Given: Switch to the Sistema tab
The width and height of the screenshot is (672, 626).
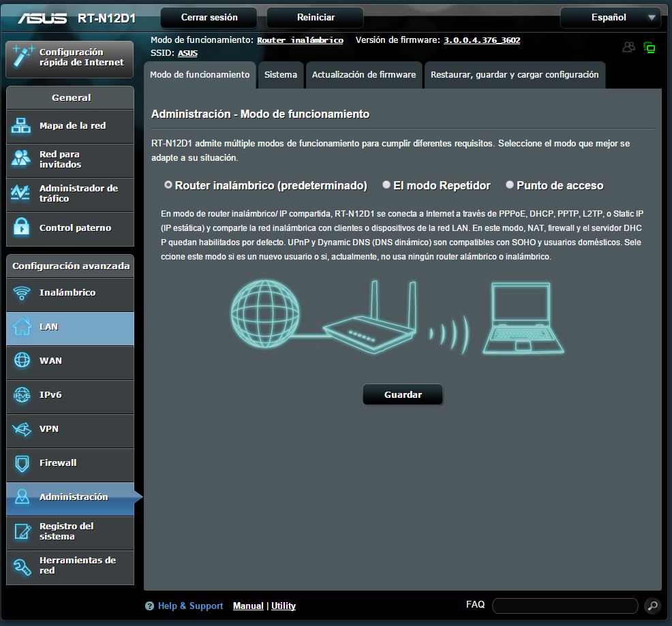Looking at the screenshot, I should [x=281, y=75].
